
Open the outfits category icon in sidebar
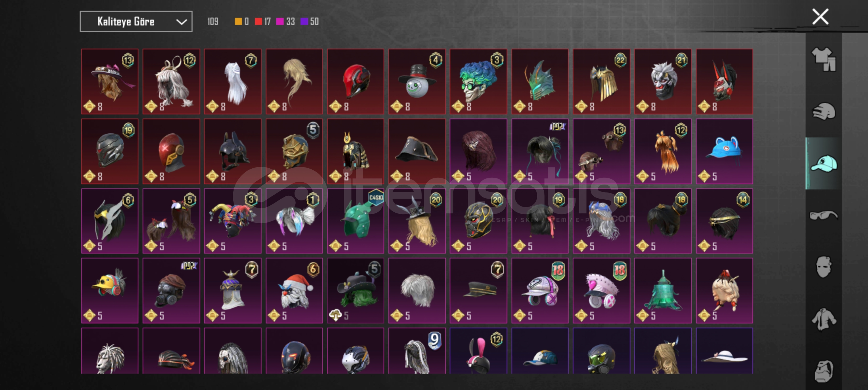pos(824,59)
